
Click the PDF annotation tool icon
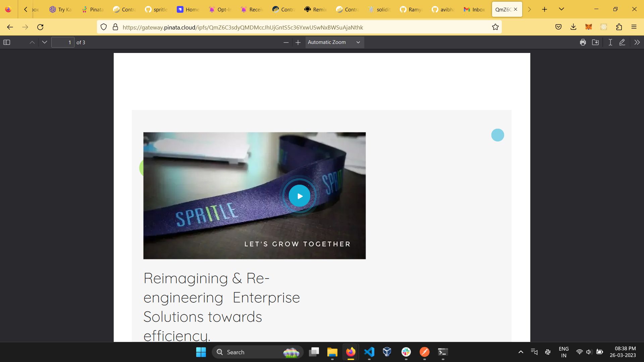coord(622,42)
